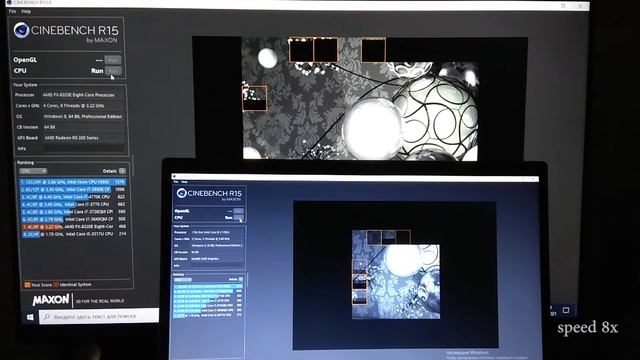The image size is (640, 360).
Task: Click the laptop OpenGL Run button
Action: pyautogui.click(x=239, y=211)
